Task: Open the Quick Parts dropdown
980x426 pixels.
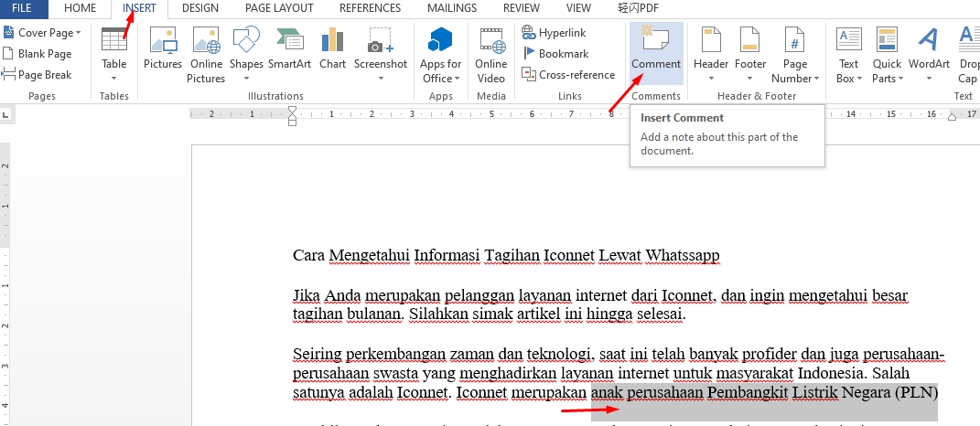Action: coord(887,55)
